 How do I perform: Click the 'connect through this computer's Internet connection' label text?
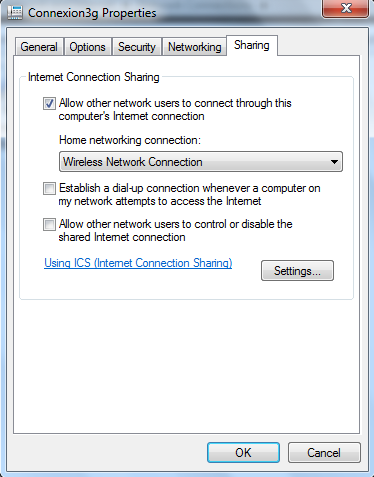click(175, 110)
